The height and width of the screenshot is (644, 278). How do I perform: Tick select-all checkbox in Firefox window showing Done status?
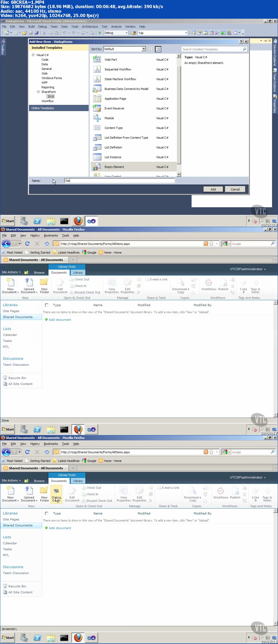click(x=47, y=305)
